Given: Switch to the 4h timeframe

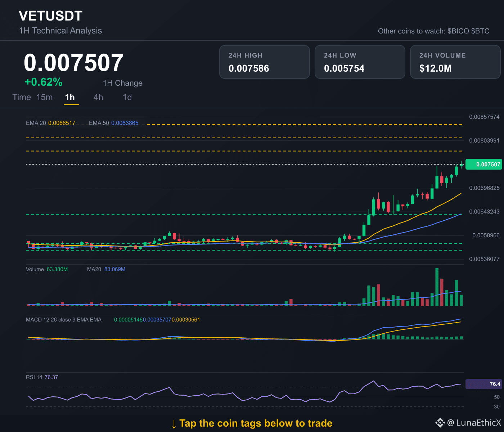Looking at the screenshot, I should coord(98,97).
